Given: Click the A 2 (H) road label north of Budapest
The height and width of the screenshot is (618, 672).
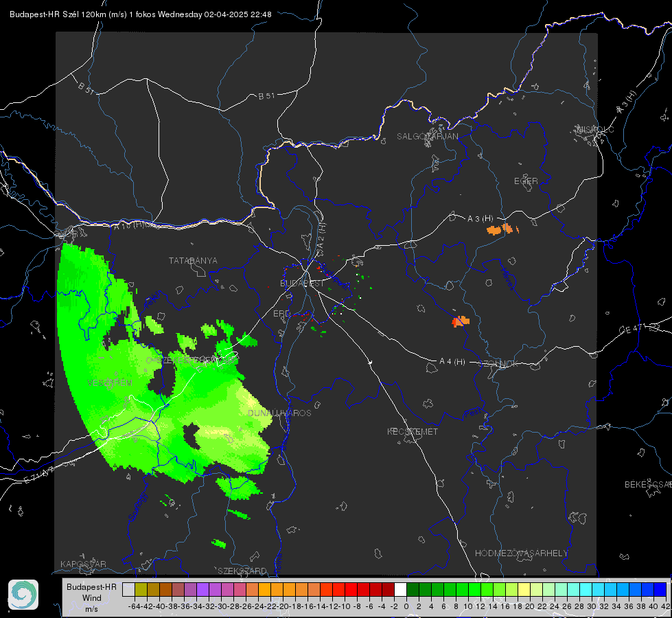Looking at the screenshot, I should coord(321,236).
